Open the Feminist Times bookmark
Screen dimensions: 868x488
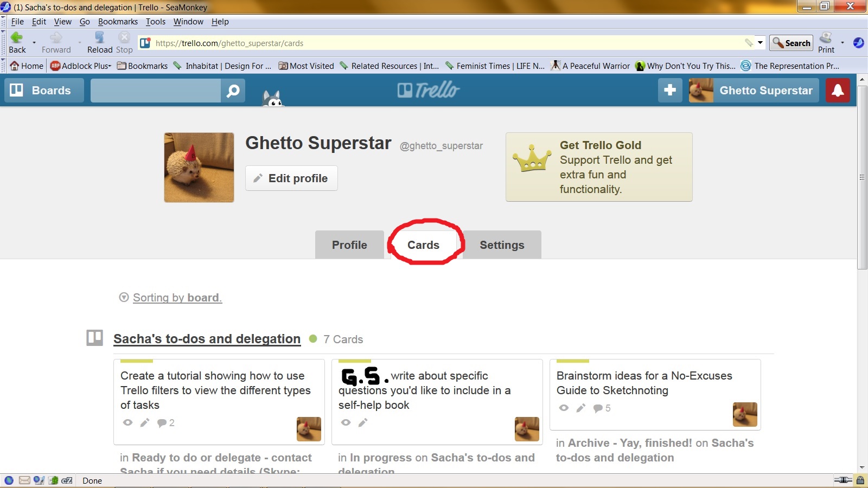click(x=495, y=66)
